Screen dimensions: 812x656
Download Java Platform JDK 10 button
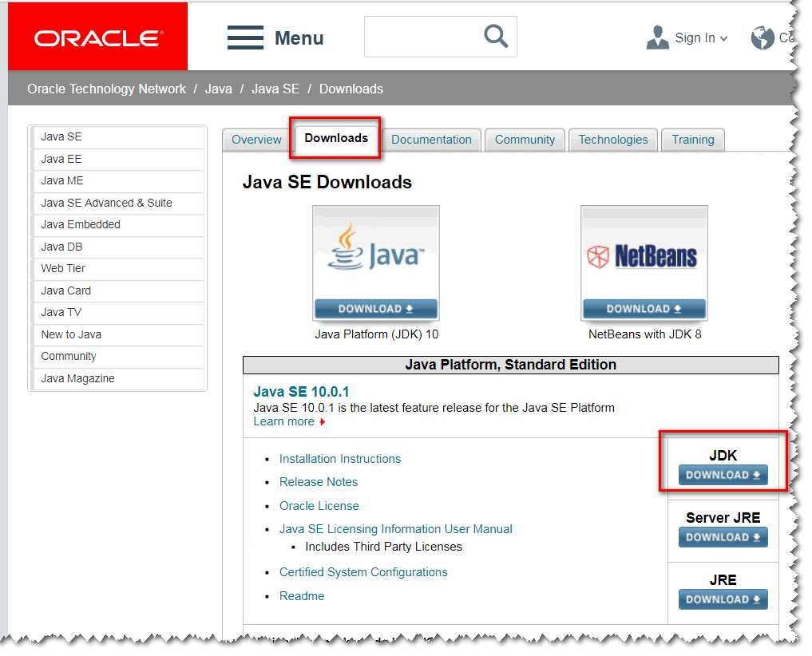[376, 309]
